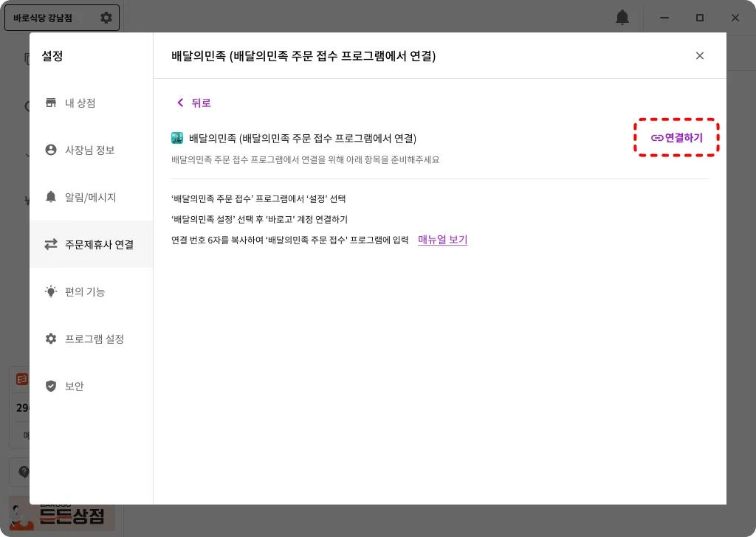Close the settings dialog with the X
756x537 pixels.
click(700, 56)
